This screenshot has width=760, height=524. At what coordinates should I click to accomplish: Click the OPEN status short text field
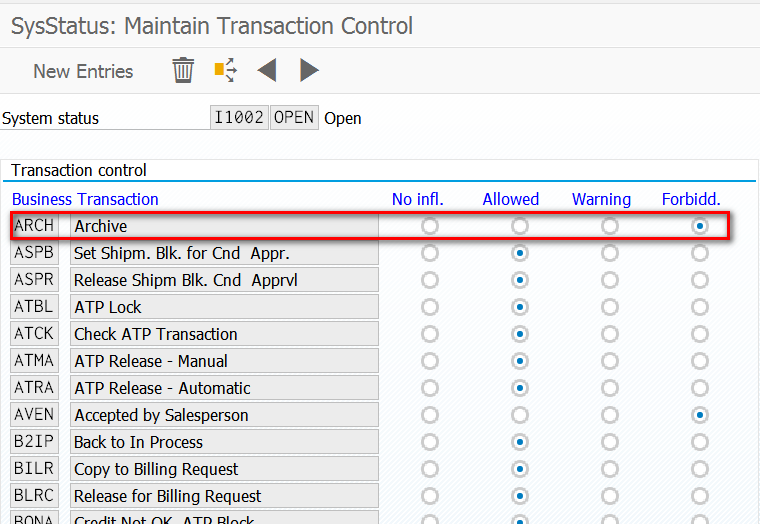pos(294,118)
